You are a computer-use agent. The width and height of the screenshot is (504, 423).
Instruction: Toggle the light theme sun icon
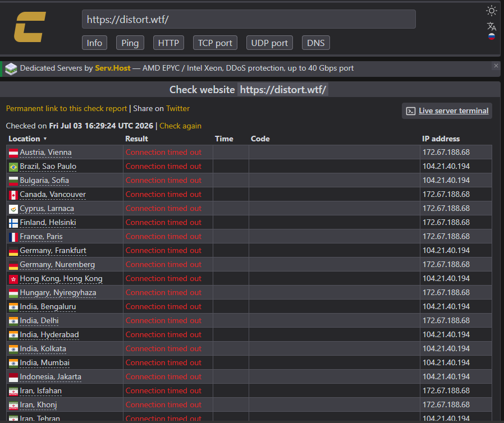pyautogui.click(x=491, y=11)
